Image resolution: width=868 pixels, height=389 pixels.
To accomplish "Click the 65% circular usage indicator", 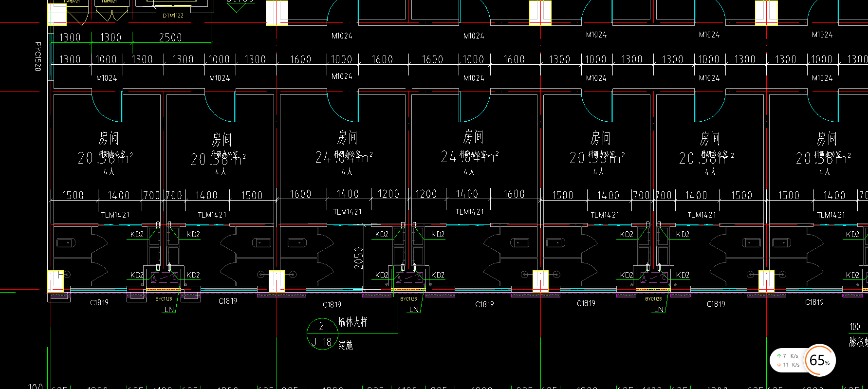I will [820, 360].
